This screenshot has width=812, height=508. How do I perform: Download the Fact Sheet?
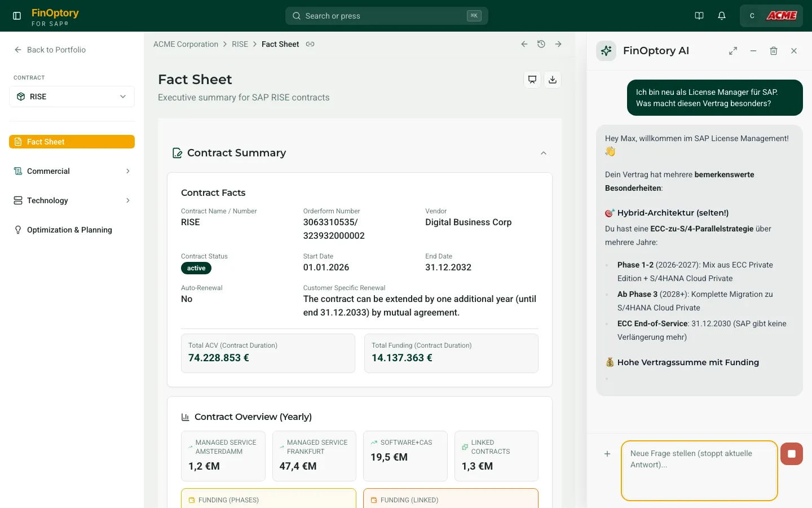(553, 80)
